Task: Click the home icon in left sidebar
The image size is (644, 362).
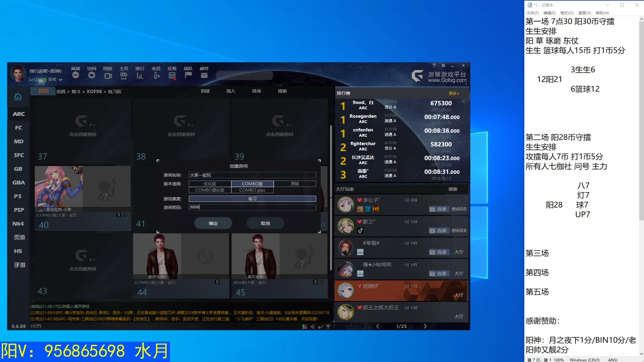Action: [x=18, y=97]
